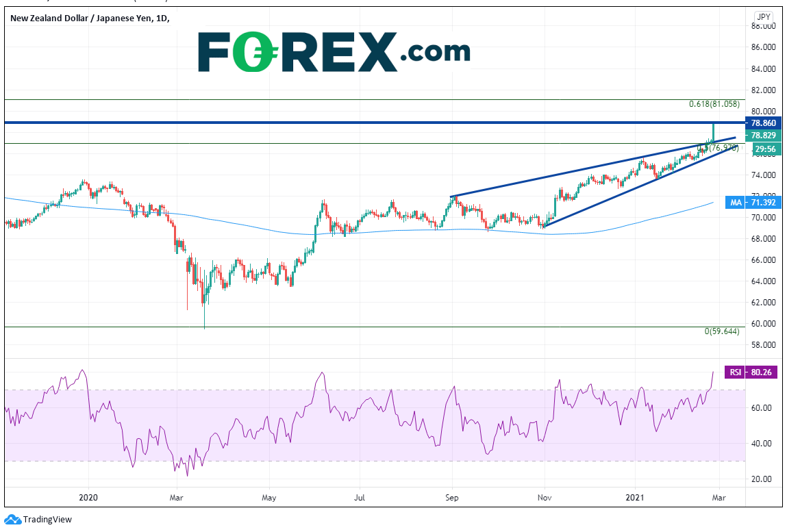
Task: Open the TradingView link text
Action: point(48,520)
